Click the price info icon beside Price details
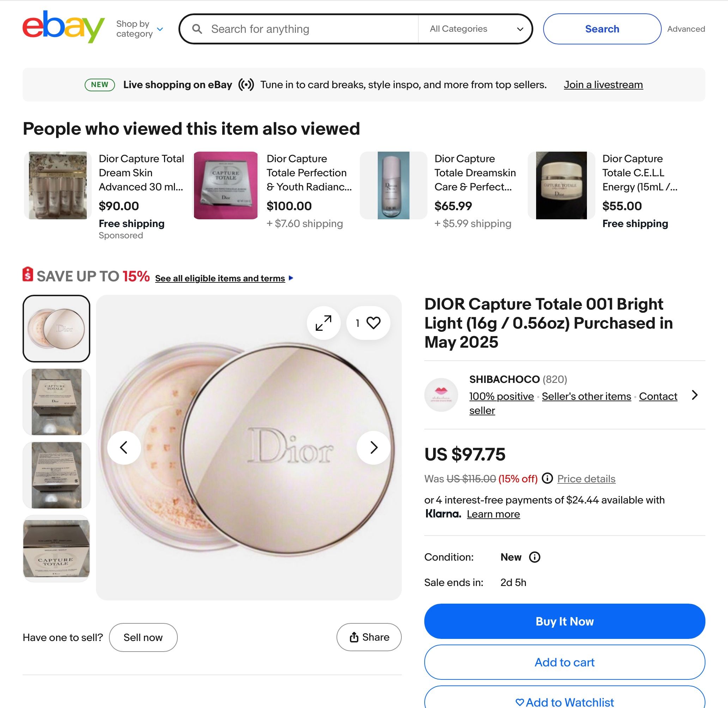This screenshot has width=728, height=708. [547, 478]
